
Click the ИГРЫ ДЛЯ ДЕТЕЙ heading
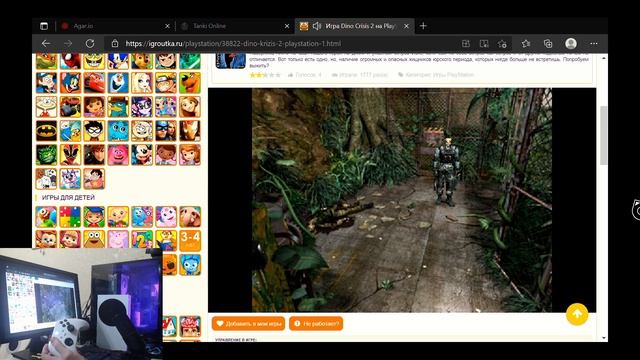pyautogui.click(x=68, y=198)
